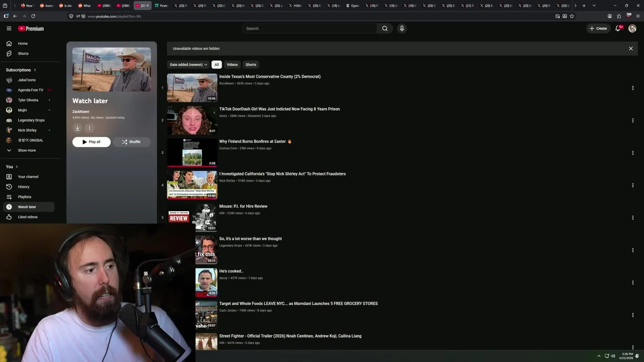644x362 pixels.
Task: Open playlist more-options three dots
Action: pyautogui.click(x=89, y=128)
